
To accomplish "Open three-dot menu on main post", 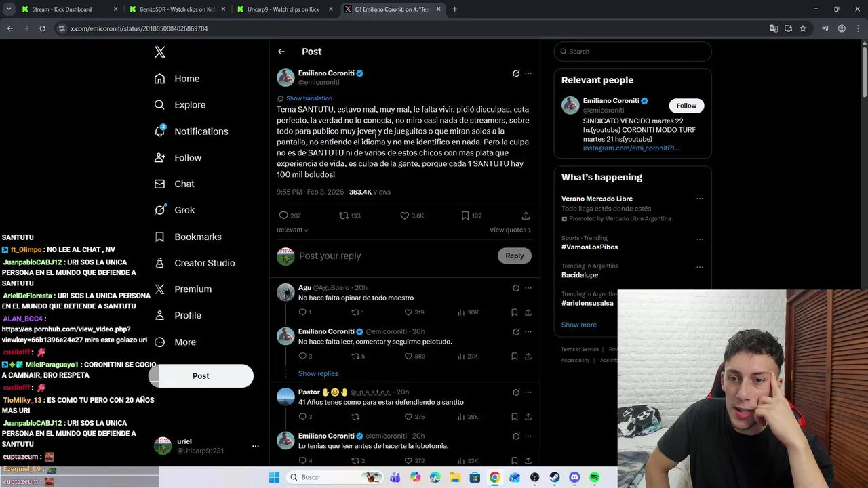I will [x=528, y=73].
